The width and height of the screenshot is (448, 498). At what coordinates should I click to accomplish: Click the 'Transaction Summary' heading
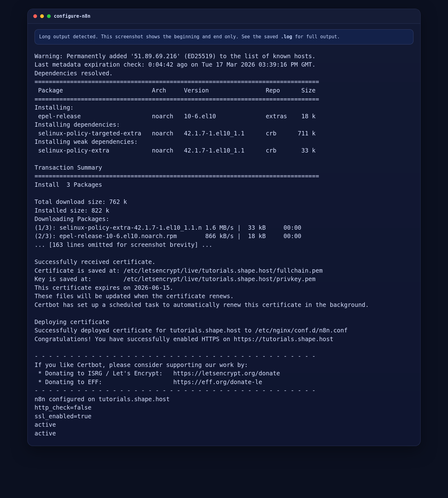pyautogui.click(x=68, y=168)
